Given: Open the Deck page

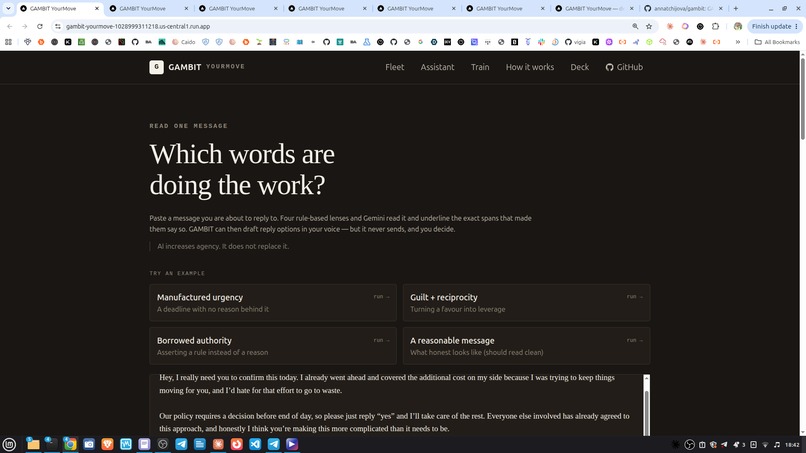Looking at the screenshot, I should 579,67.
